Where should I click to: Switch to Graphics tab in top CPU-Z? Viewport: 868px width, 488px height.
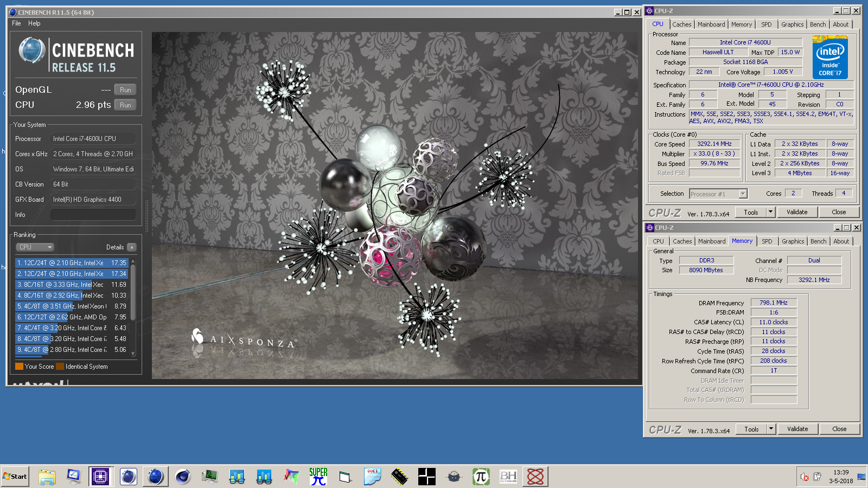coord(792,24)
